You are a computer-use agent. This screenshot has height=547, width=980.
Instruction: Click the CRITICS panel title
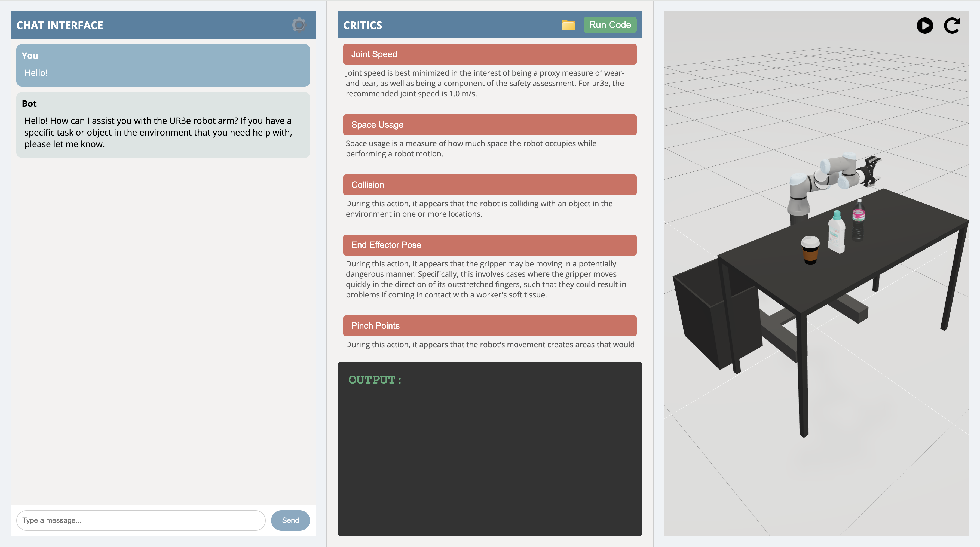click(x=363, y=25)
